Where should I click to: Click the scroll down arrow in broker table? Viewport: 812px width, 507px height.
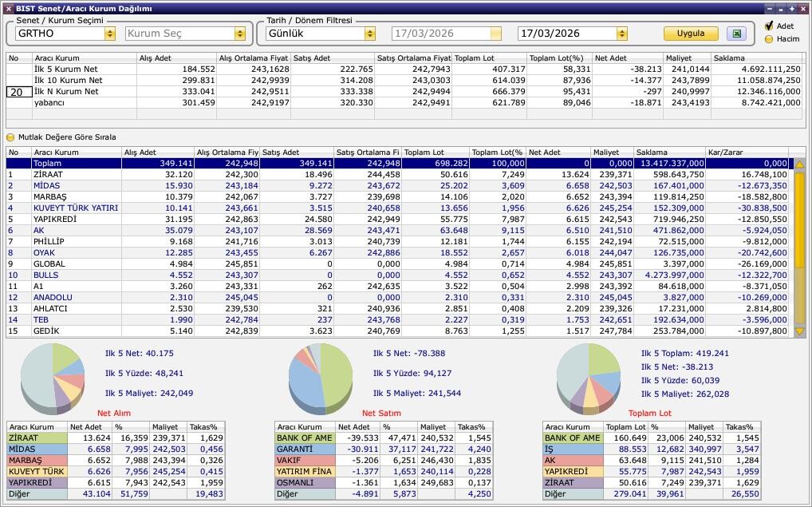coord(799,331)
